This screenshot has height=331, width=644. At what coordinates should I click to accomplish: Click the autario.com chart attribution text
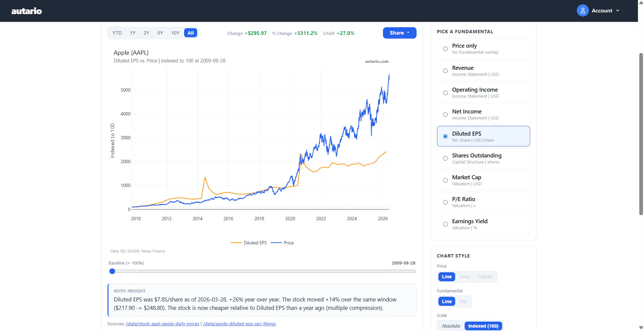pos(377,61)
